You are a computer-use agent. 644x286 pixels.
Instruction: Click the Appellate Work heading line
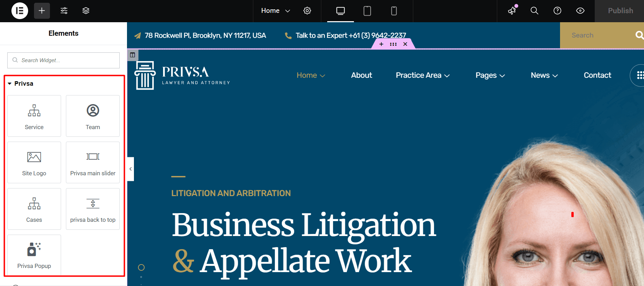tap(292, 261)
